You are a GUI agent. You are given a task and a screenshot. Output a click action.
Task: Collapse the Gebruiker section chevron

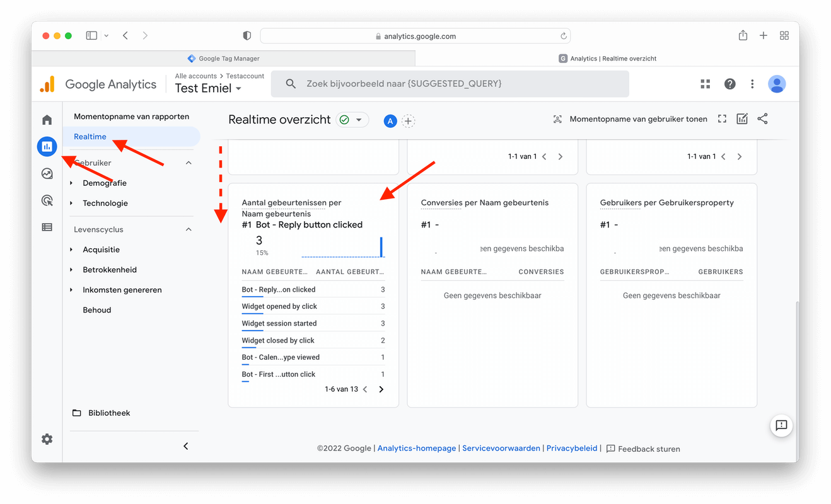tap(189, 163)
